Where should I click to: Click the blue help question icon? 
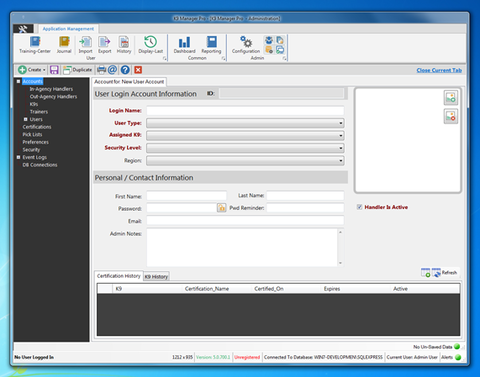[x=125, y=70]
